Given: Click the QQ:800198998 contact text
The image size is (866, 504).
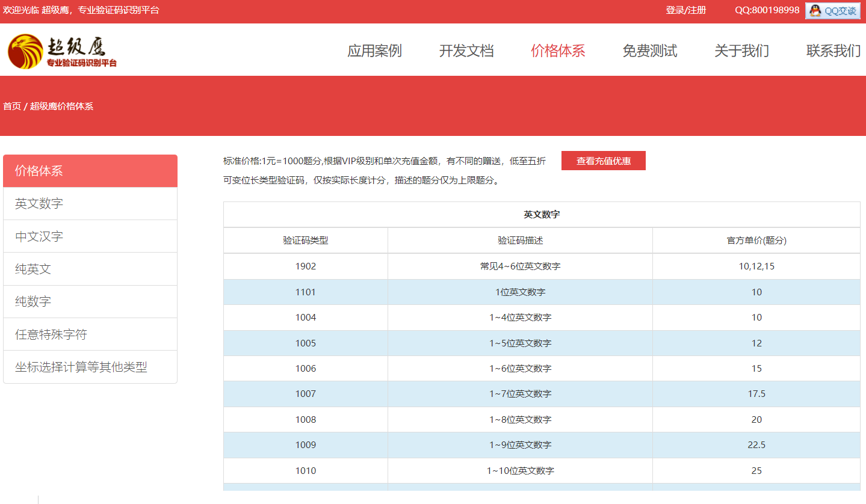Looking at the screenshot, I should click(767, 10).
